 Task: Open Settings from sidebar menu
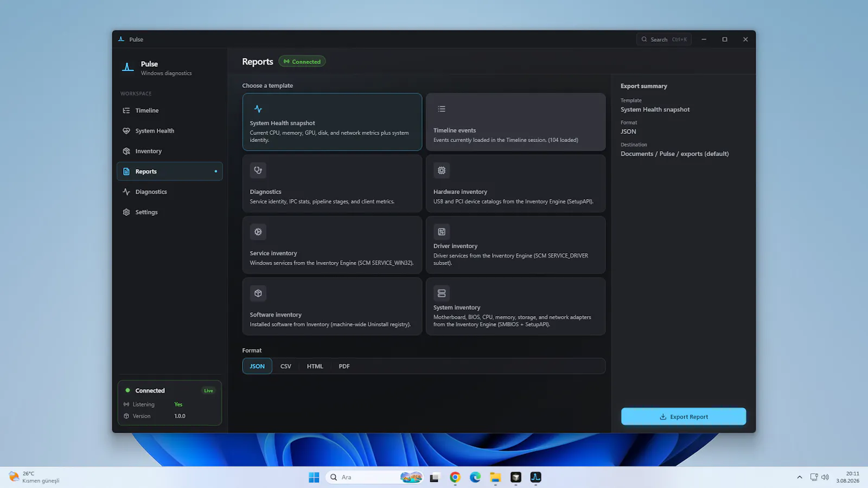(x=170, y=212)
